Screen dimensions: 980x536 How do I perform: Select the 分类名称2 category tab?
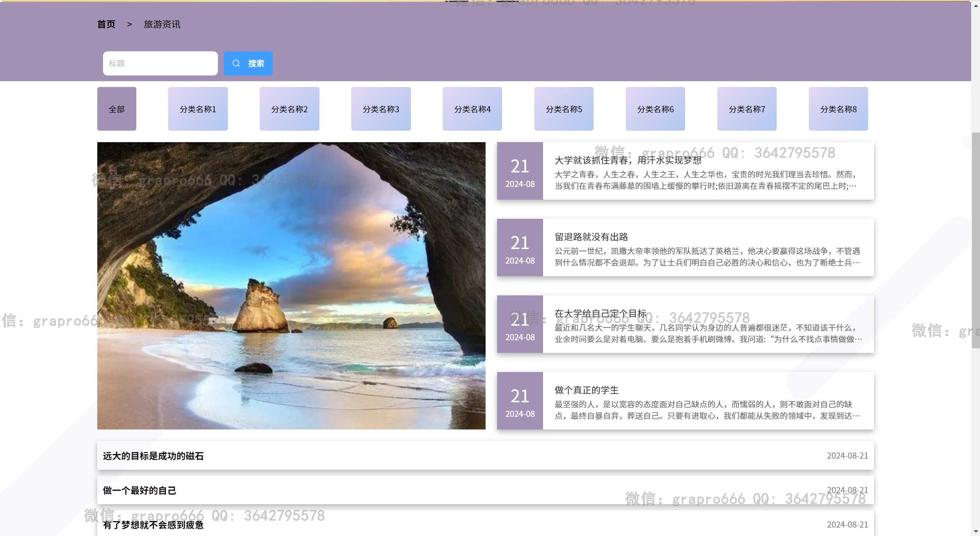pos(289,109)
